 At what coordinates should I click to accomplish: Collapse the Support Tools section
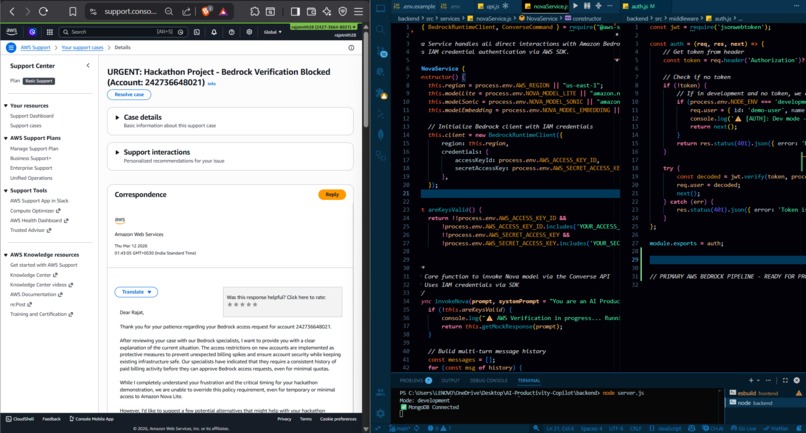click(x=6, y=190)
